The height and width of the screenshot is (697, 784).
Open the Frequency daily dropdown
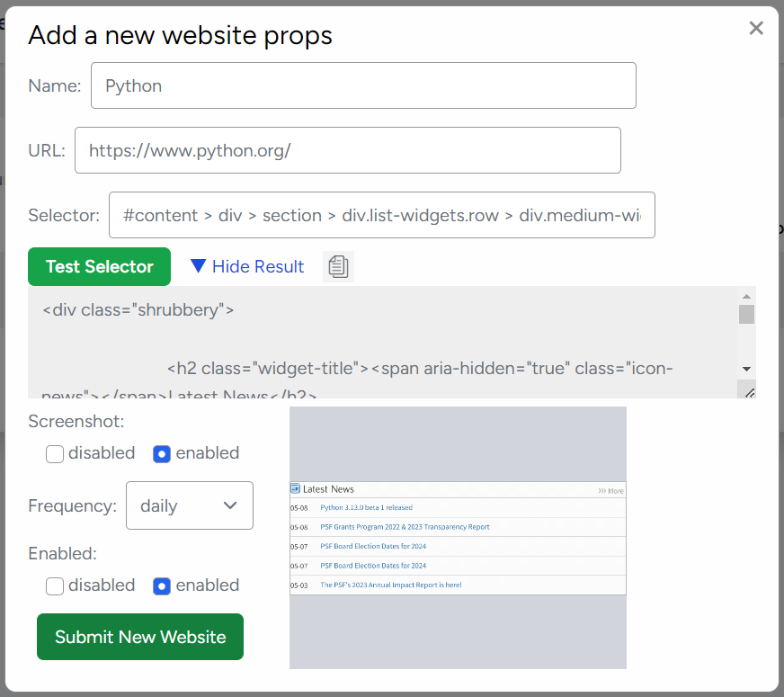190,505
